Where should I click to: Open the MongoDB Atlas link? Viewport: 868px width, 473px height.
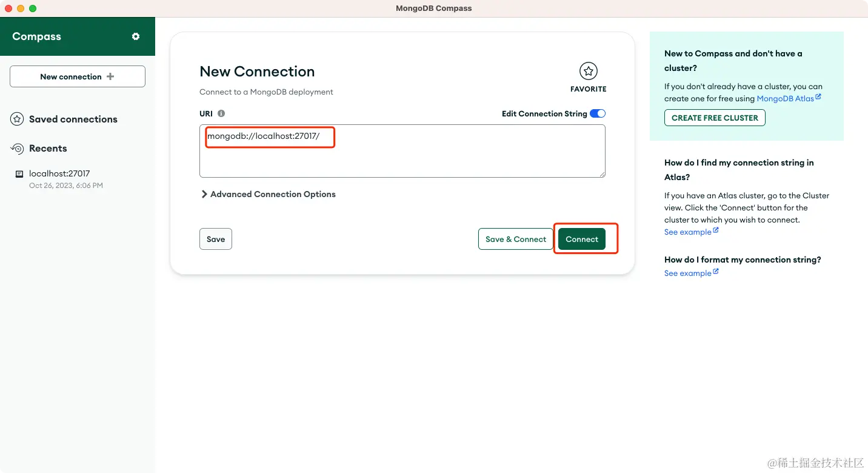pos(785,98)
